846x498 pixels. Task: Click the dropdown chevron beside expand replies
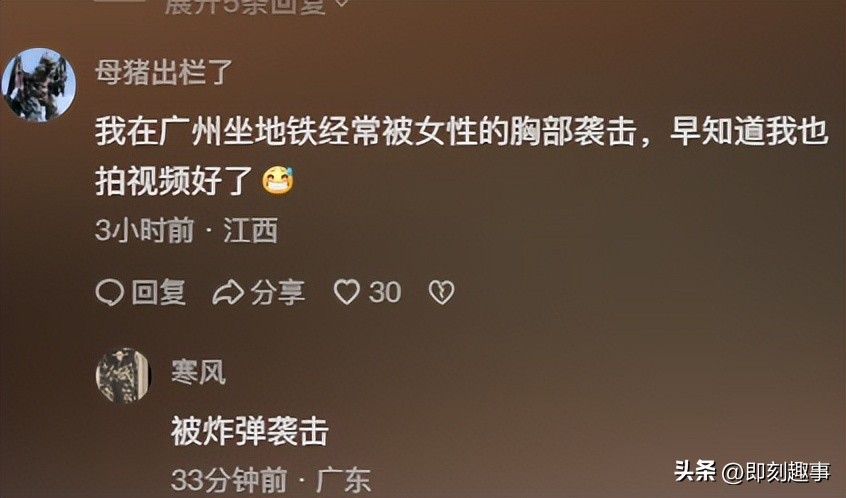click(341, 3)
